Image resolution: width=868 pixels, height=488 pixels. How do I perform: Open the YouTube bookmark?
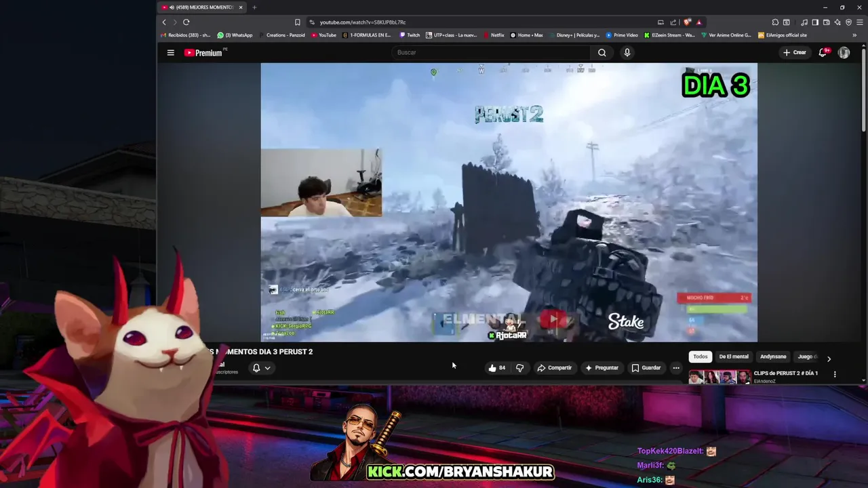click(x=324, y=35)
